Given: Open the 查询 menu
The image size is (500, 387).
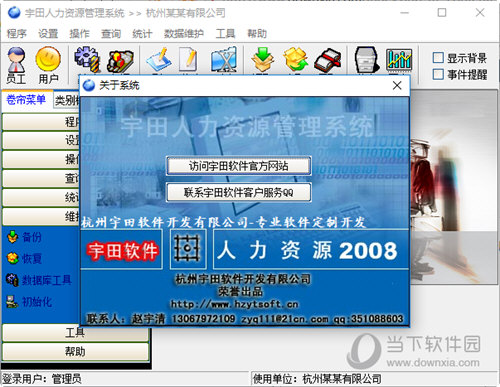Looking at the screenshot, I should 111,33.
